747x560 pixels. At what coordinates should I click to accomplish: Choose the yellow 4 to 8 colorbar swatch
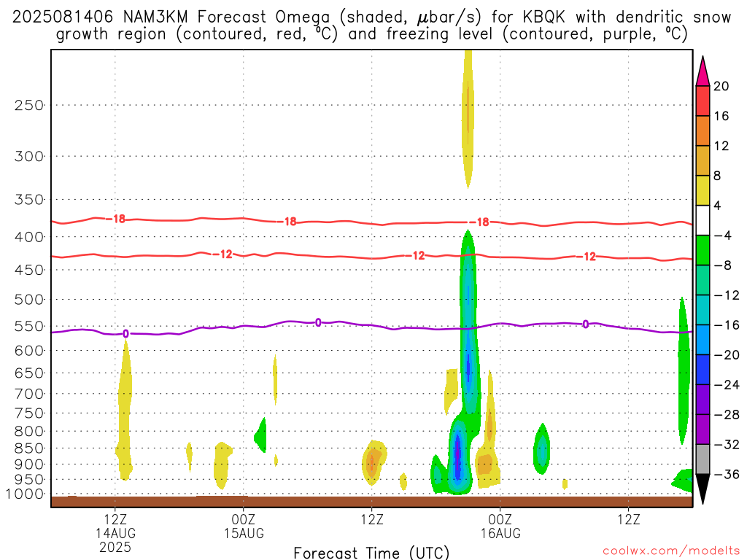click(x=703, y=190)
